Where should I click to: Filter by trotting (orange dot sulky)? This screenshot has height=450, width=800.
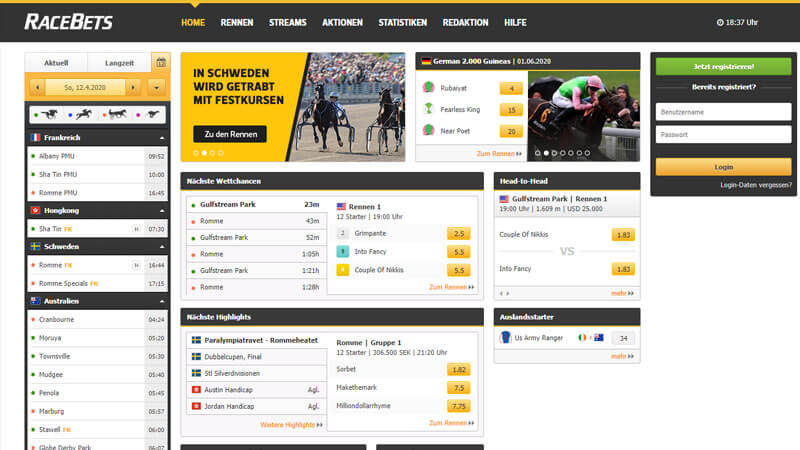click(115, 115)
